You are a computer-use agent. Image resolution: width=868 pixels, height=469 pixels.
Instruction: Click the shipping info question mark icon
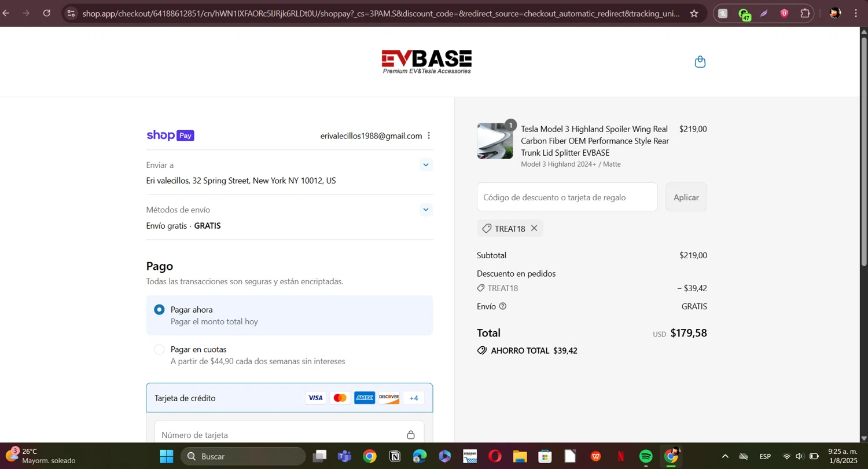coord(503,306)
